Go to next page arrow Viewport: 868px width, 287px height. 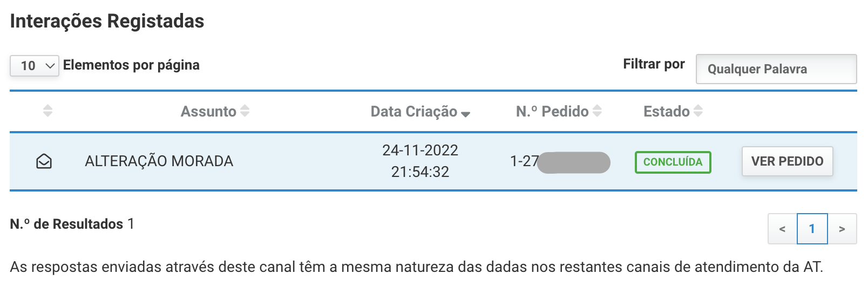pos(842,229)
